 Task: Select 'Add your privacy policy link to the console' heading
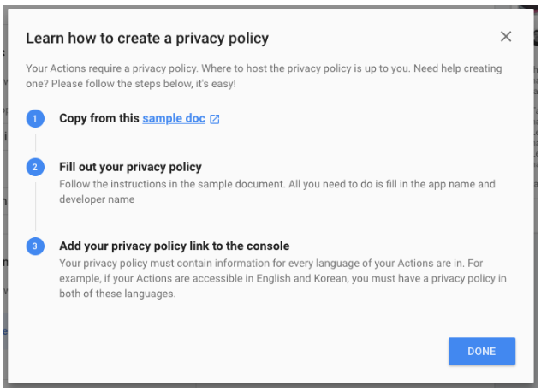tap(174, 246)
